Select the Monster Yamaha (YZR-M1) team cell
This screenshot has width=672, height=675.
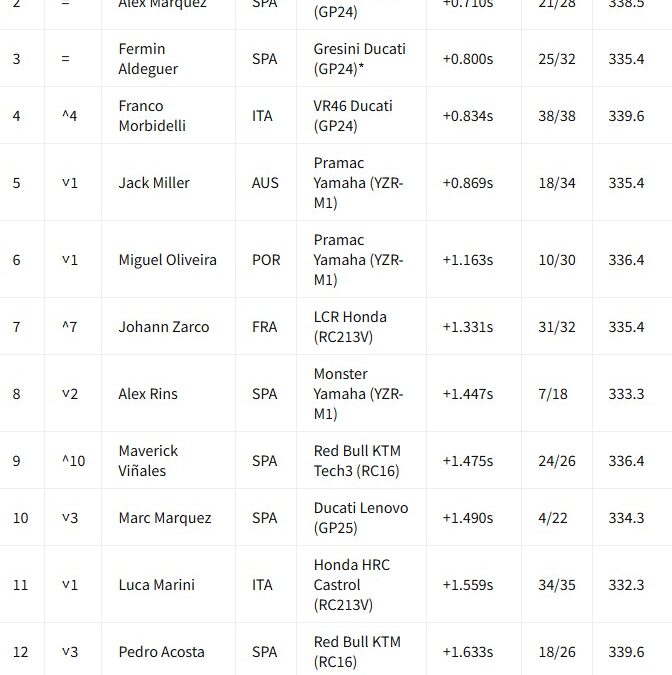click(358, 394)
